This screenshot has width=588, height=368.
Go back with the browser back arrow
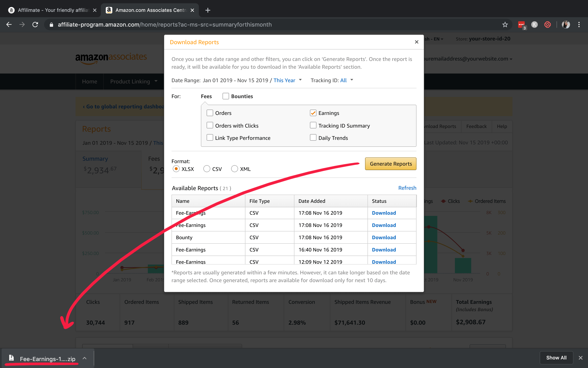pyautogui.click(x=9, y=25)
